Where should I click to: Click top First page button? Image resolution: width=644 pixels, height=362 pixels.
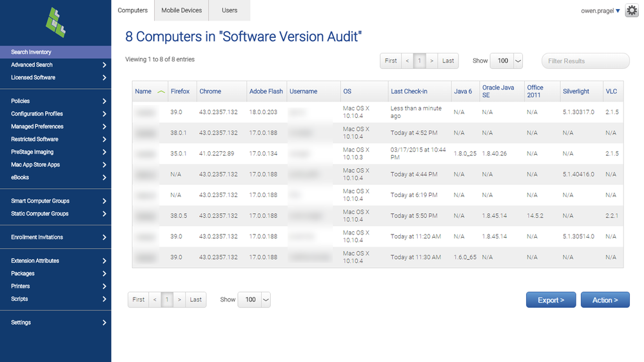(x=391, y=61)
